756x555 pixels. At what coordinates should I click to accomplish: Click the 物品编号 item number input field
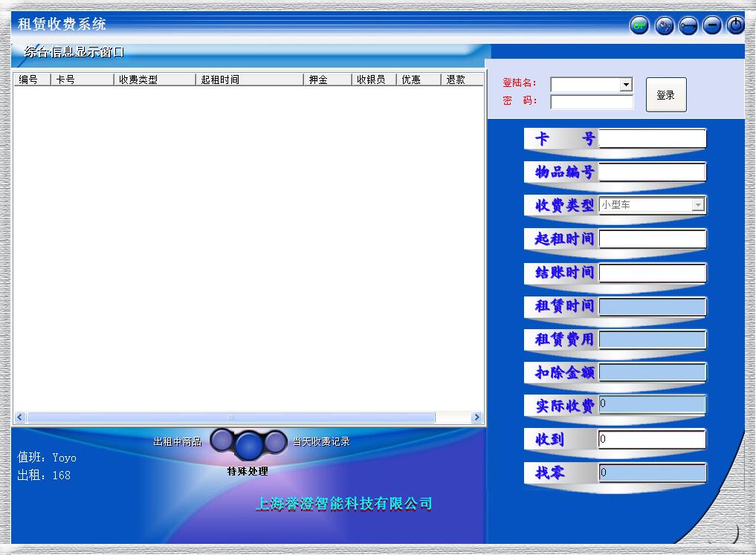pyautogui.click(x=653, y=172)
